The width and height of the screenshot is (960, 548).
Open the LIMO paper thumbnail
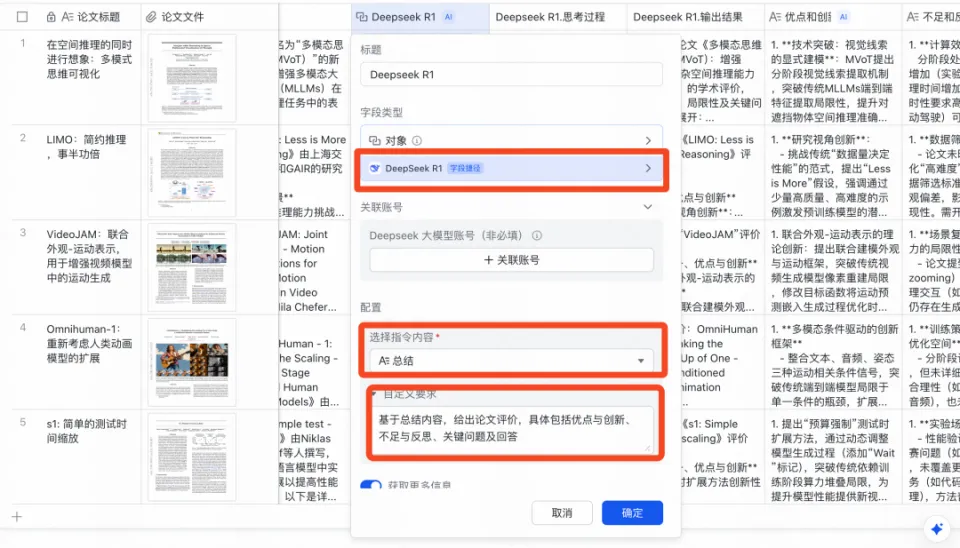pyautogui.click(x=192, y=172)
